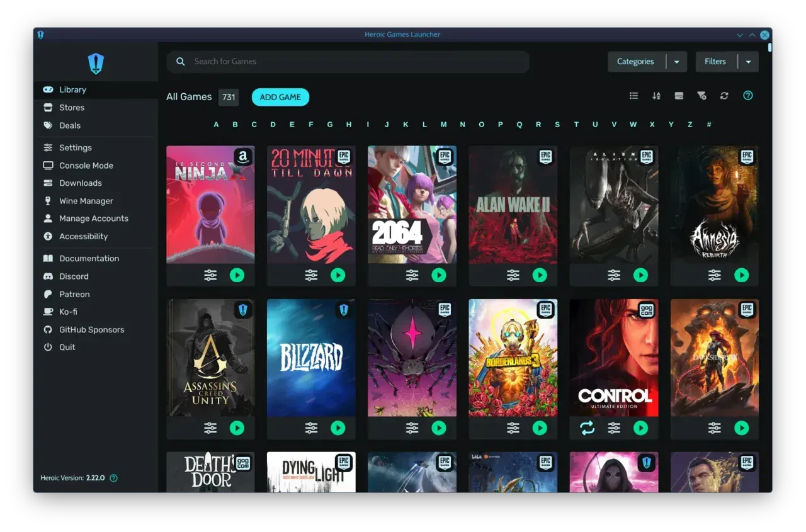Update Control Ultimate Edition via the sync icon
This screenshot has width=806, height=532.
point(587,428)
